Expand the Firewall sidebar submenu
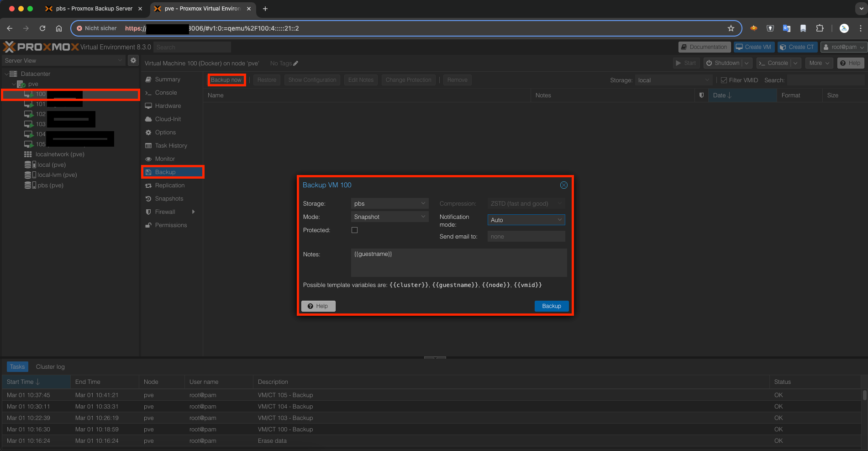 (x=194, y=212)
